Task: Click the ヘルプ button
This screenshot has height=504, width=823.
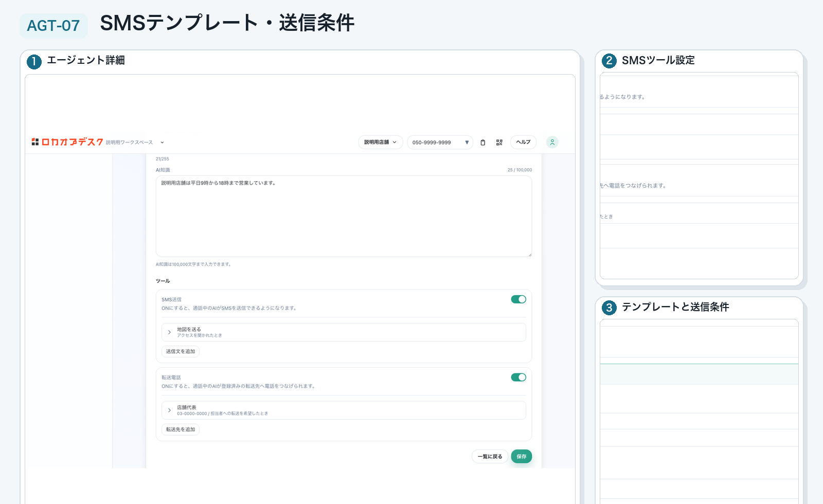Action: (523, 142)
